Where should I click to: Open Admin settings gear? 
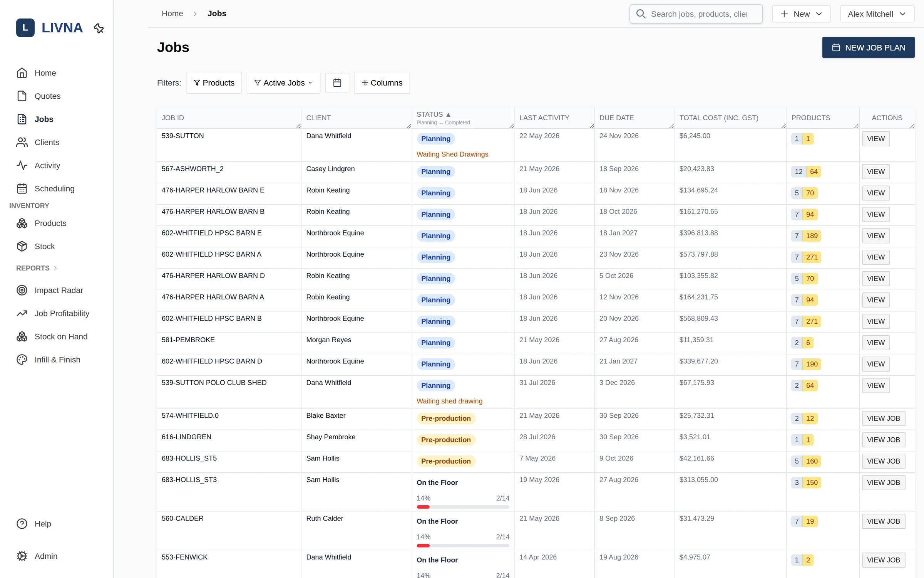coord(22,556)
